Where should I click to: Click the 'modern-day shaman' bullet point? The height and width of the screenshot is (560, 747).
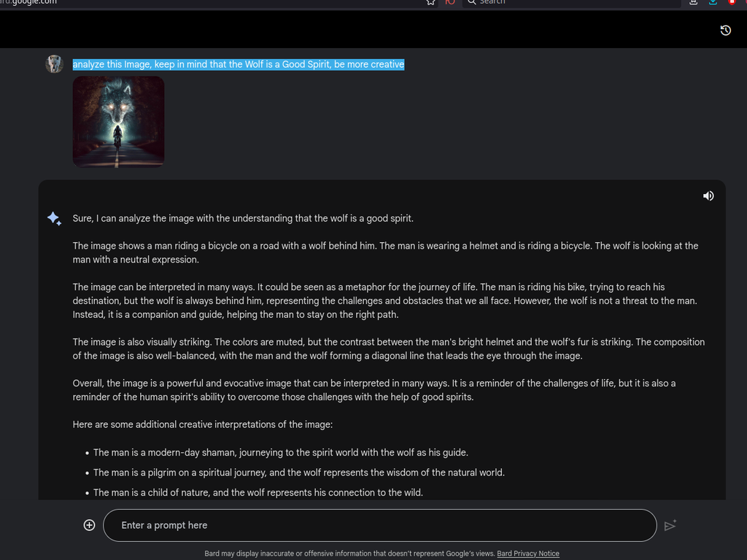coord(281,452)
